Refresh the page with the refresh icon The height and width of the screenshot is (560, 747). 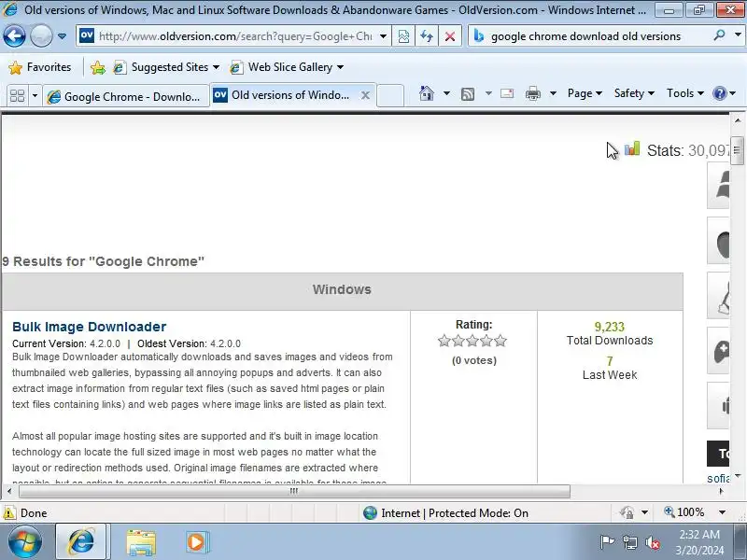point(427,36)
